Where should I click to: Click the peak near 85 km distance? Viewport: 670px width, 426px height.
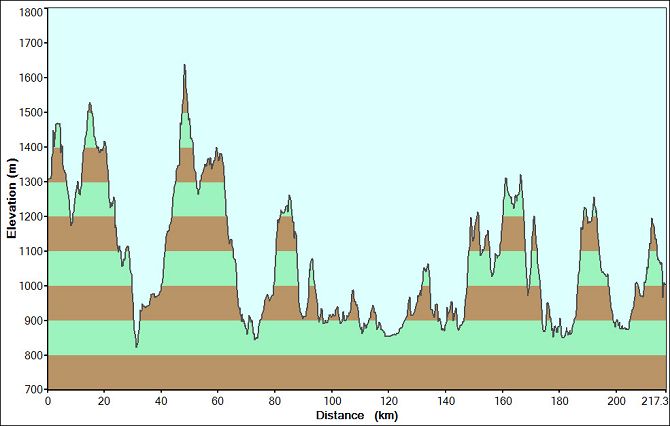(x=289, y=196)
